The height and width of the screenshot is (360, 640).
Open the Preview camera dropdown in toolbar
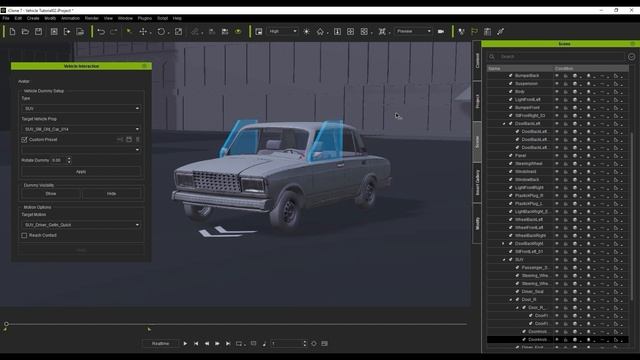(413, 31)
